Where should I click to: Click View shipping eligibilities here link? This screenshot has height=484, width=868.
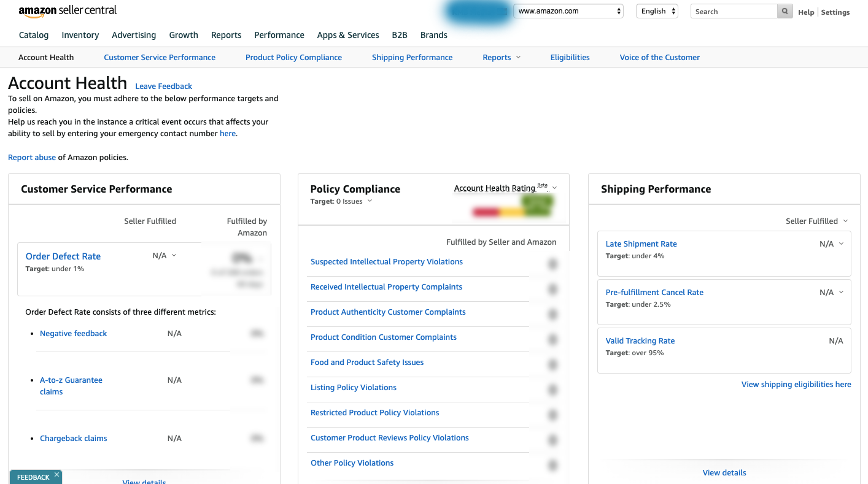pyautogui.click(x=796, y=385)
